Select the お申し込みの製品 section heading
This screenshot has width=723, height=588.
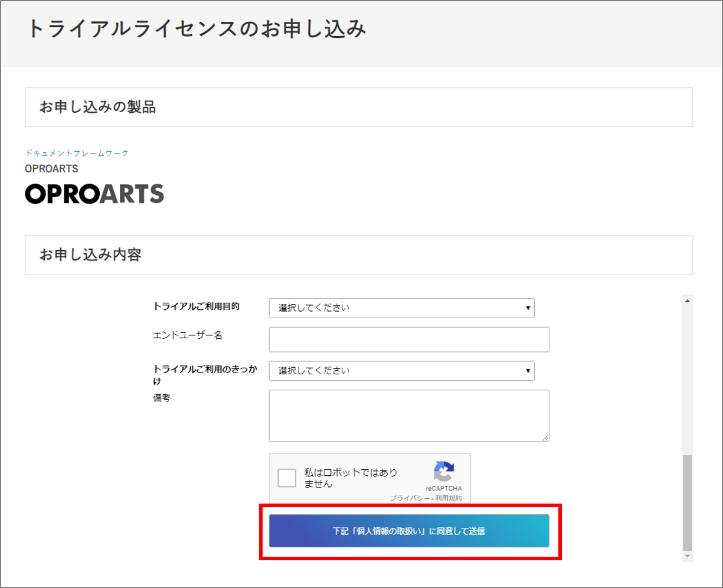click(x=97, y=107)
